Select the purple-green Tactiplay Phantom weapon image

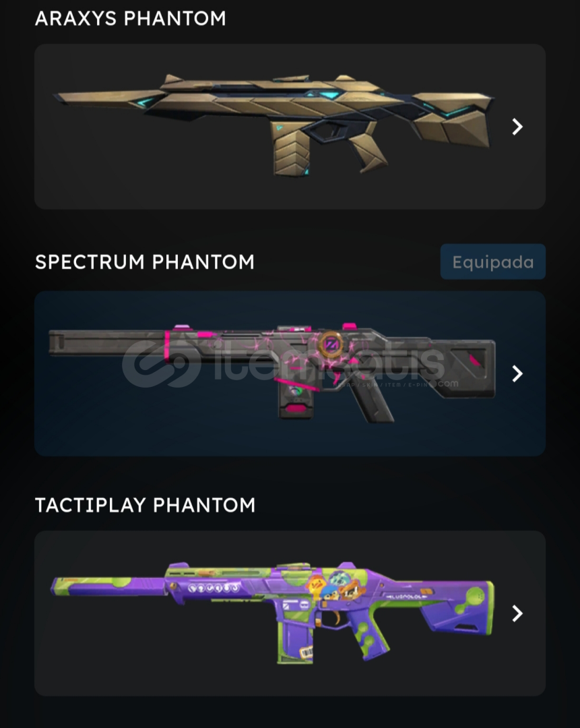tap(272, 612)
